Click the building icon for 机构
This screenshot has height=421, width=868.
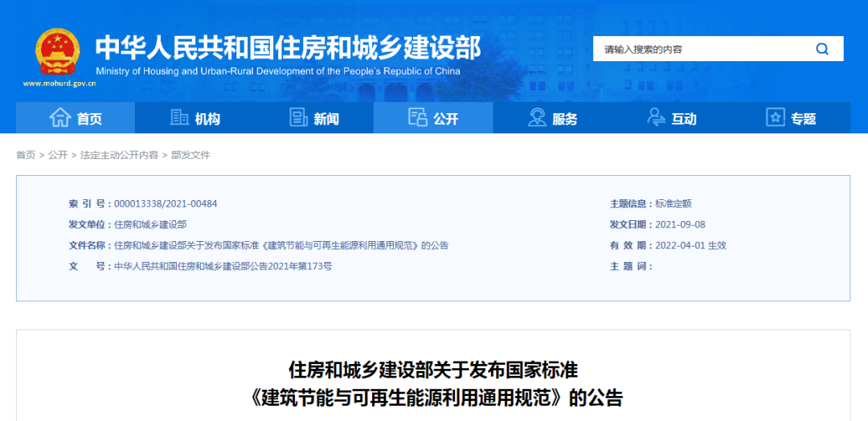(179, 118)
